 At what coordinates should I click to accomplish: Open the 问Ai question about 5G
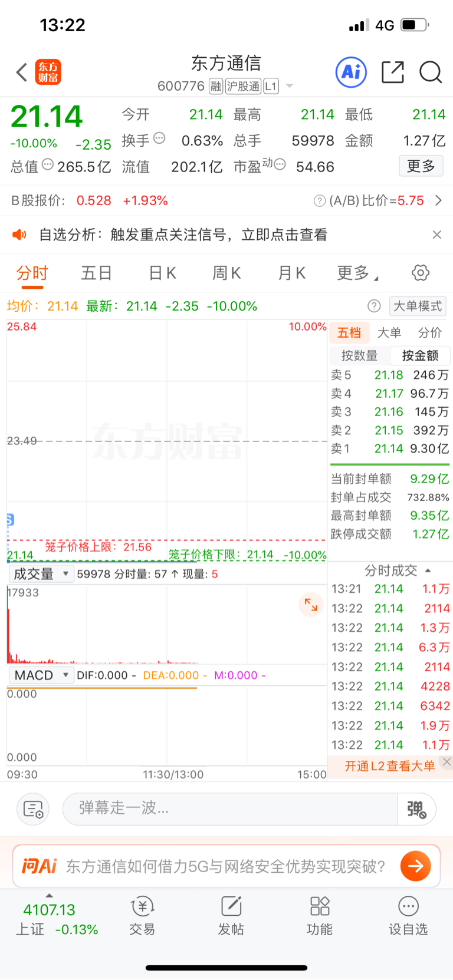click(x=226, y=866)
